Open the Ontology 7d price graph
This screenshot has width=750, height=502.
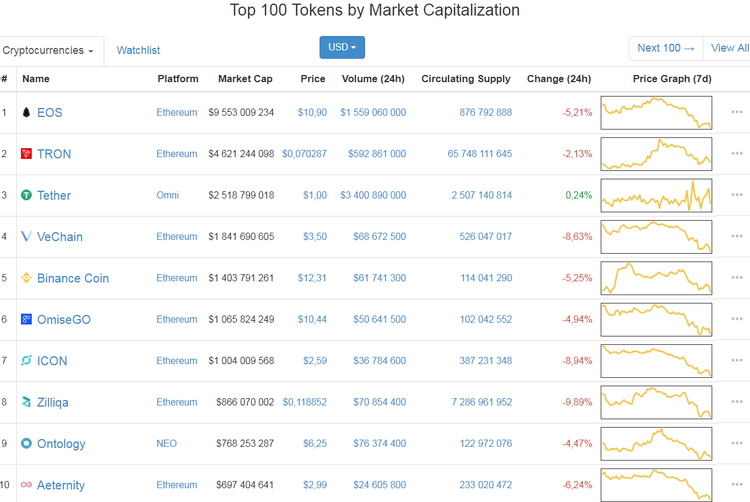point(656,444)
